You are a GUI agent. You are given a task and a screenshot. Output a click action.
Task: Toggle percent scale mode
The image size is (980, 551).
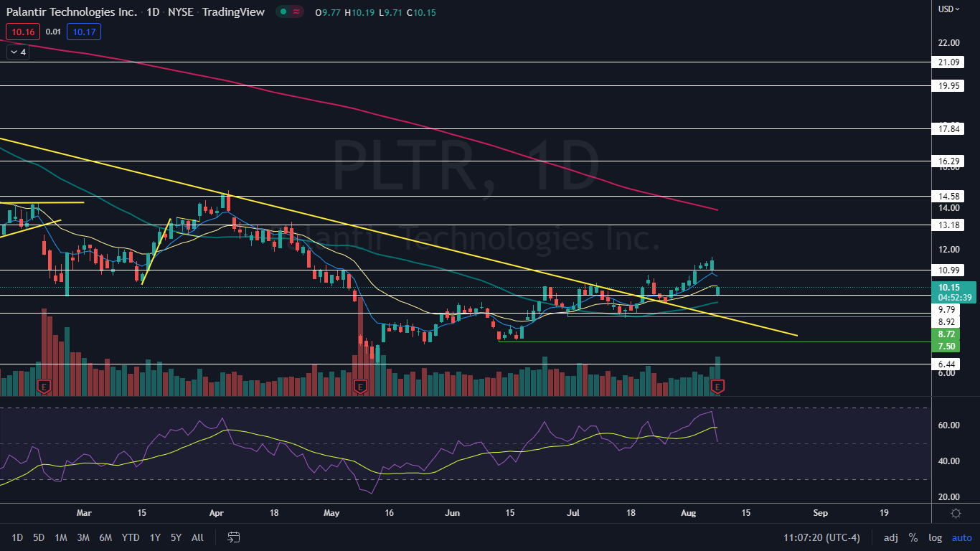pos(913,537)
